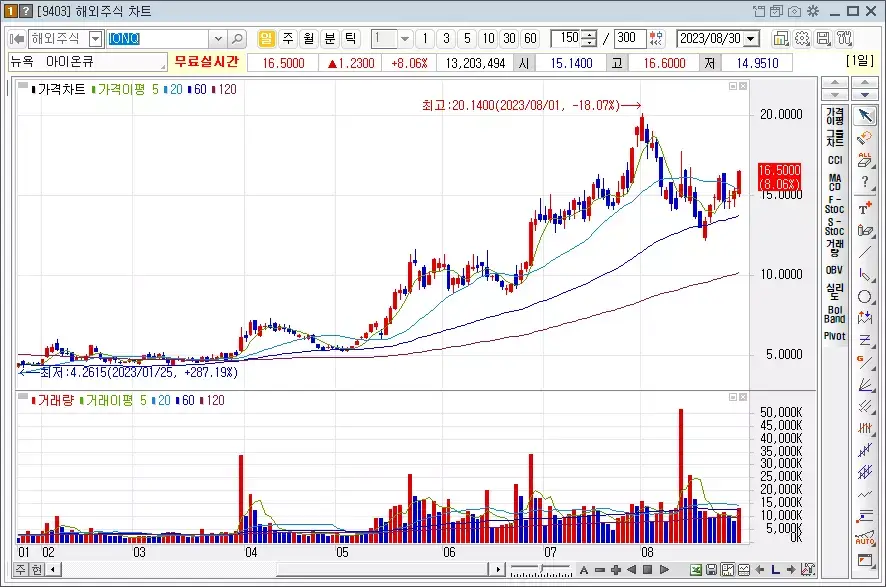Click the 10 interval button

point(488,38)
